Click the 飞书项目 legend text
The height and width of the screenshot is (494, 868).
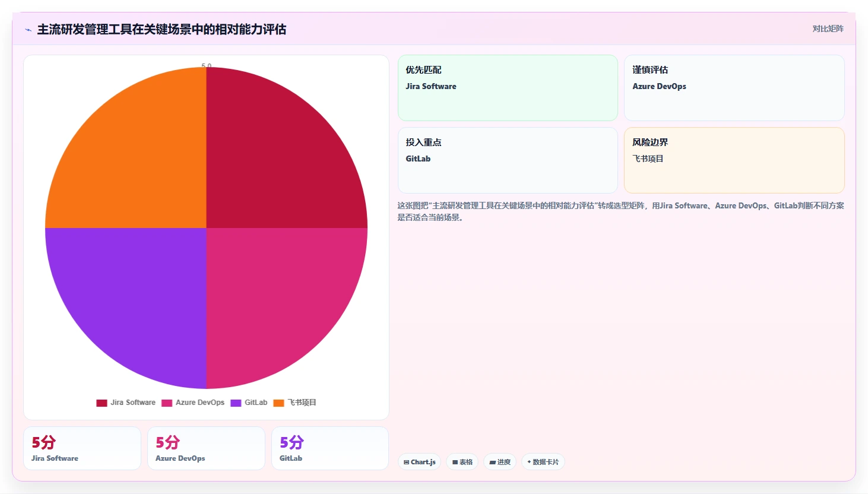click(302, 403)
